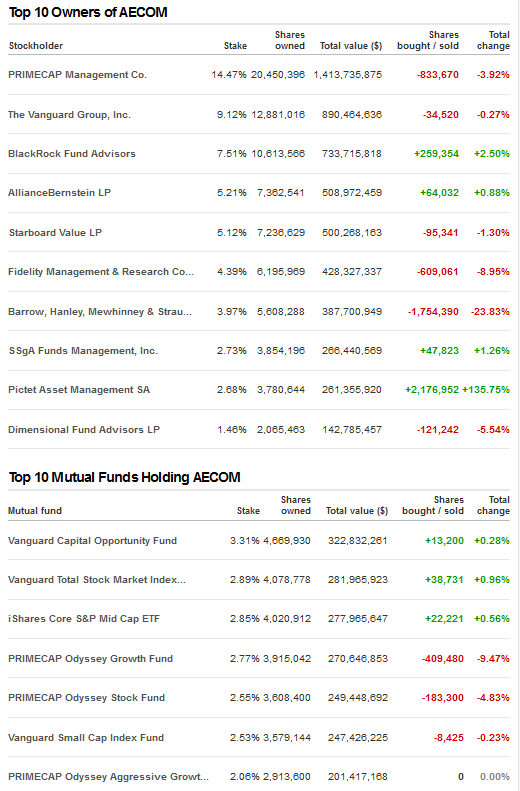This screenshot has height=791, width=520.
Task: Click Vanguard Total Stock Market value 281,965,923
Action: [x=358, y=580]
